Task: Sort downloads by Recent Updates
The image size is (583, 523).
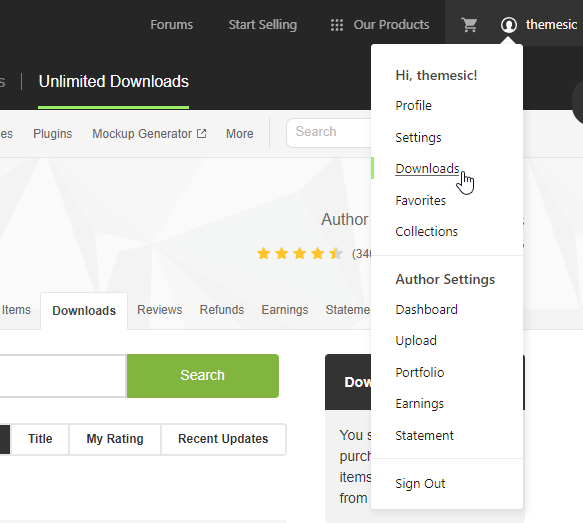Action: [223, 439]
